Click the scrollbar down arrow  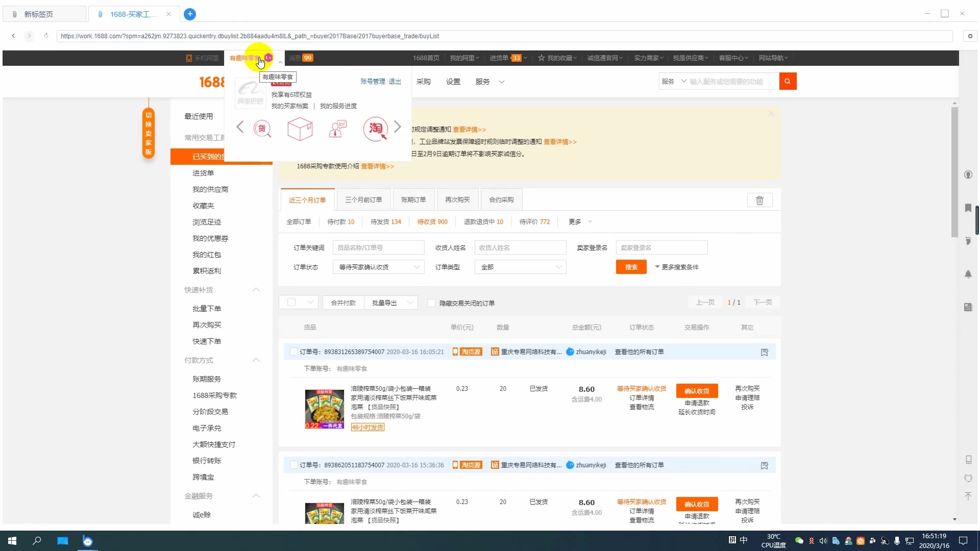(x=954, y=519)
